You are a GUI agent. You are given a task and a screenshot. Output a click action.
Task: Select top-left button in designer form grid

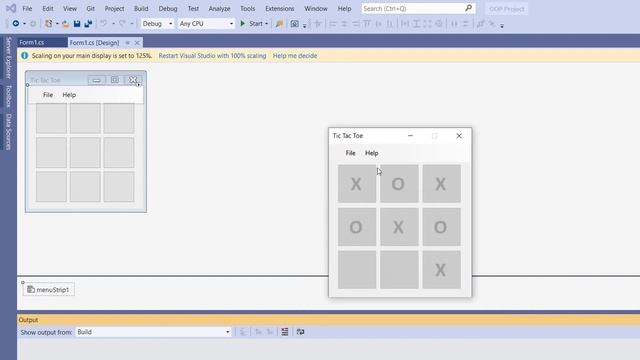pyautogui.click(x=51, y=118)
